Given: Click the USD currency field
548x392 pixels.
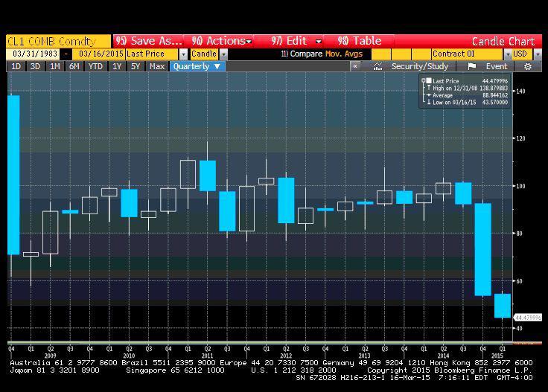Looking at the screenshot, I should [x=523, y=54].
